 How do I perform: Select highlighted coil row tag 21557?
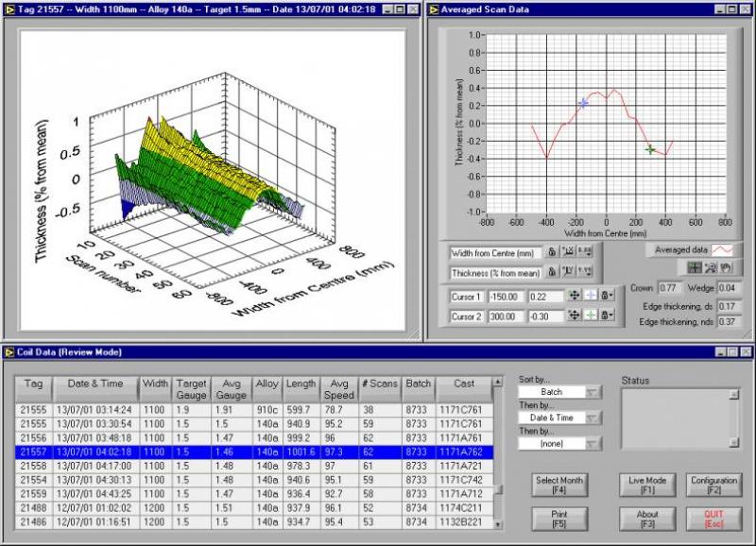click(x=254, y=452)
